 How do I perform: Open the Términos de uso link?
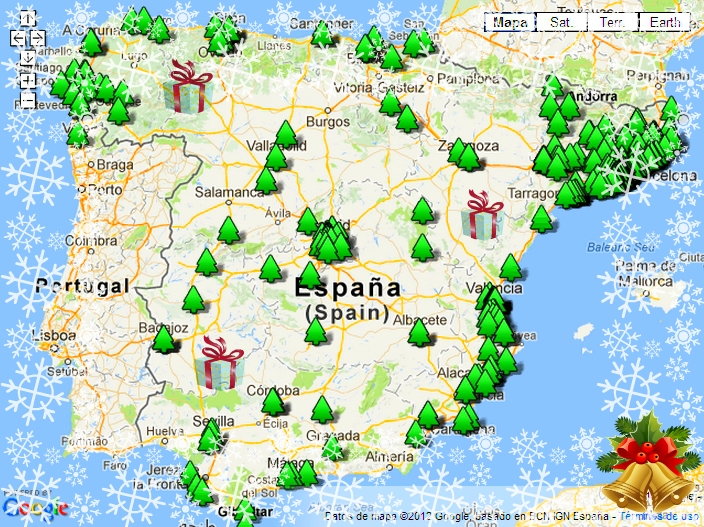coord(661,516)
